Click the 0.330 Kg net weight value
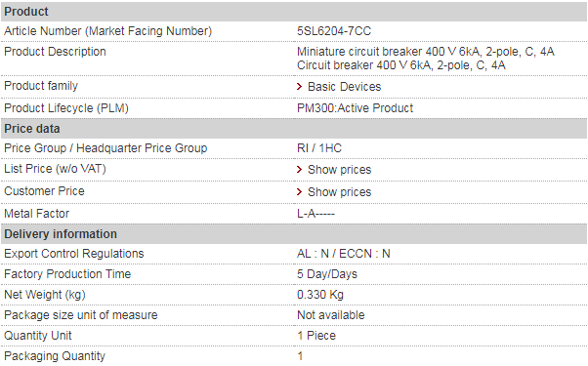The height and width of the screenshot is (366, 588). (319, 295)
